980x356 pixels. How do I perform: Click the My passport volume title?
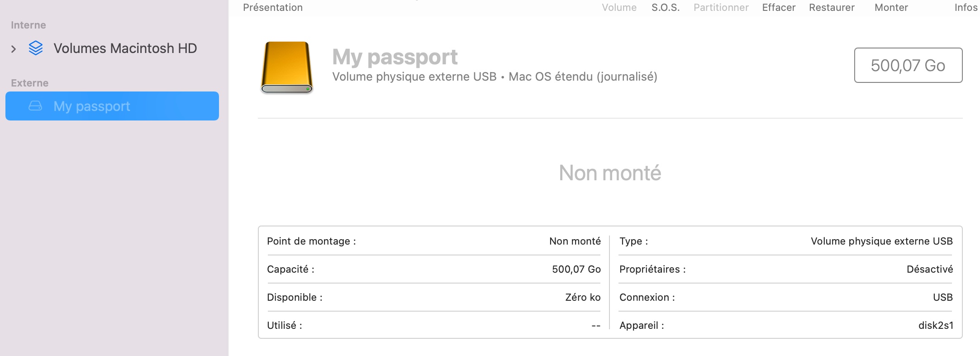(x=395, y=57)
